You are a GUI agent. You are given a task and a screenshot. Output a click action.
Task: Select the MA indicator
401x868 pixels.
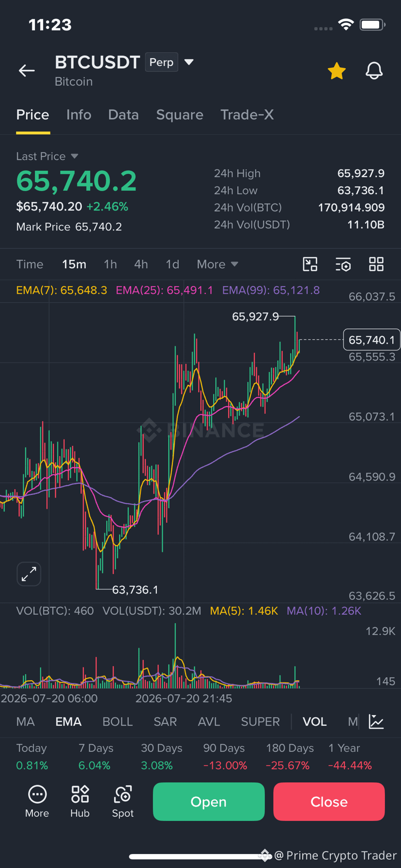point(25,722)
